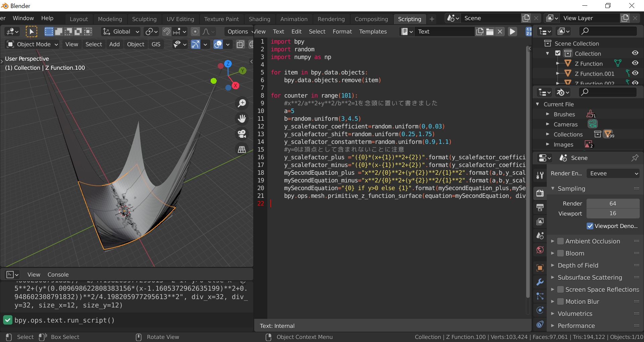Disable the Viewport Denoising checkbox

click(x=590, y=226)
